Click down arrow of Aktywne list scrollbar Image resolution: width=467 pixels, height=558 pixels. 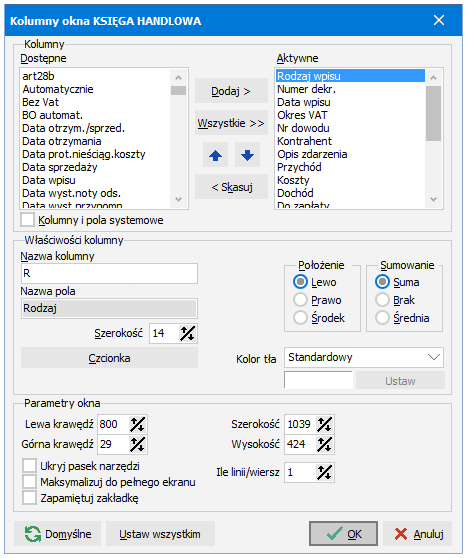[x=433, y=199]
